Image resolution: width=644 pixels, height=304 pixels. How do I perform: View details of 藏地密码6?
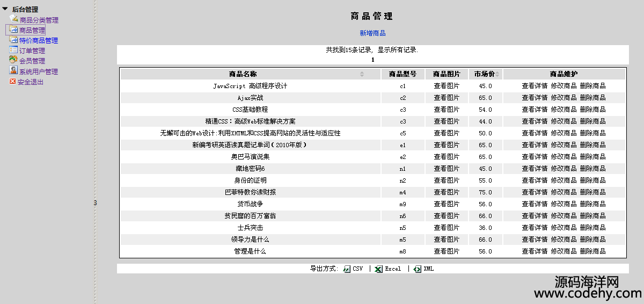(x=535, y=169)
